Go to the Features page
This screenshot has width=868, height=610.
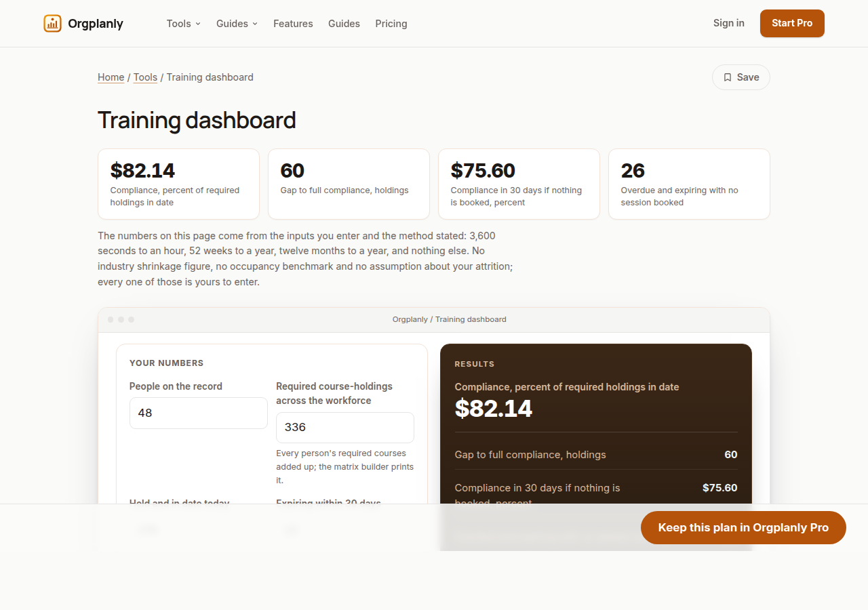[293, 24]
